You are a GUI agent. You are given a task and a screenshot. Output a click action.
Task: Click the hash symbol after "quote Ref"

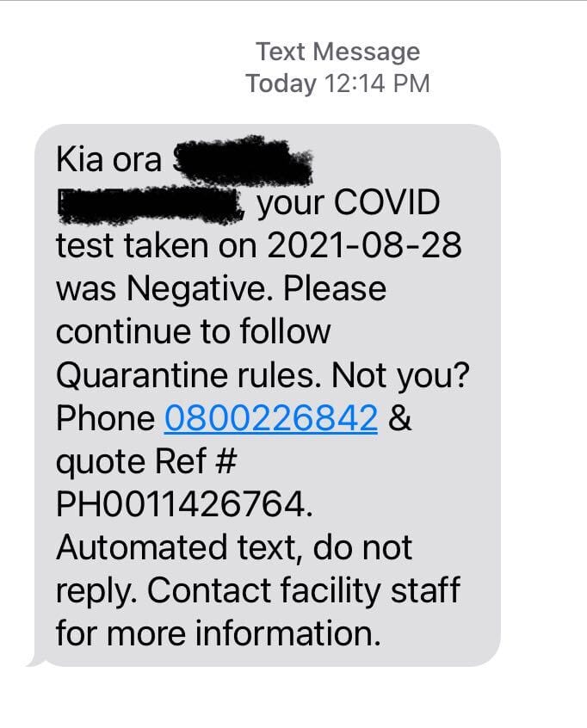point(226,461)
